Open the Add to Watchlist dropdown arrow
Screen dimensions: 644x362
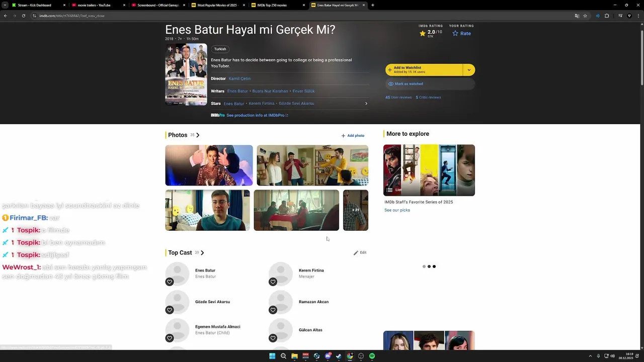click(x=469, y=70)
